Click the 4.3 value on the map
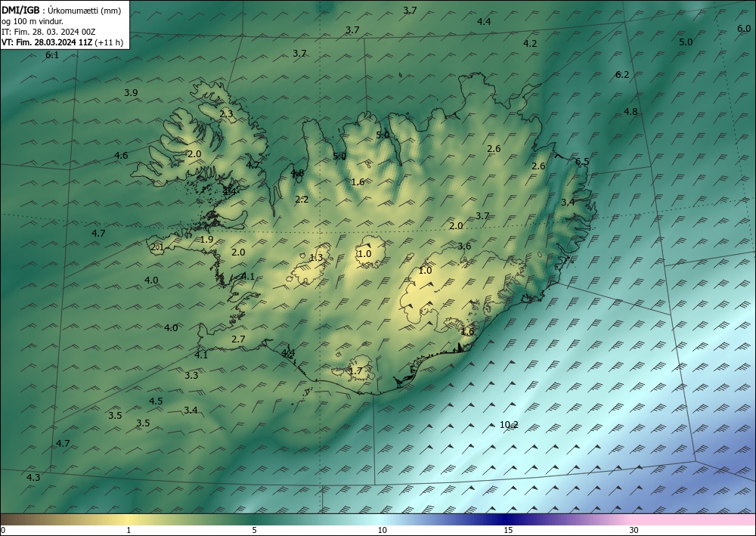 tap(33, 478)
